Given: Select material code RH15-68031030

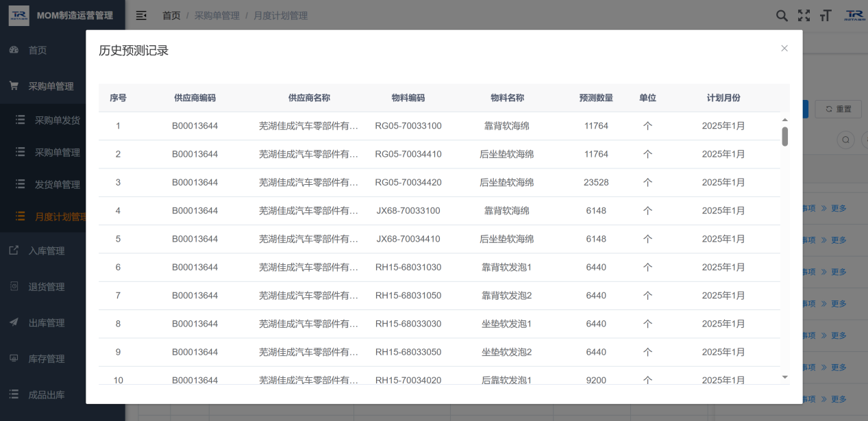Looking at the screenshot, I should point(408,267).
